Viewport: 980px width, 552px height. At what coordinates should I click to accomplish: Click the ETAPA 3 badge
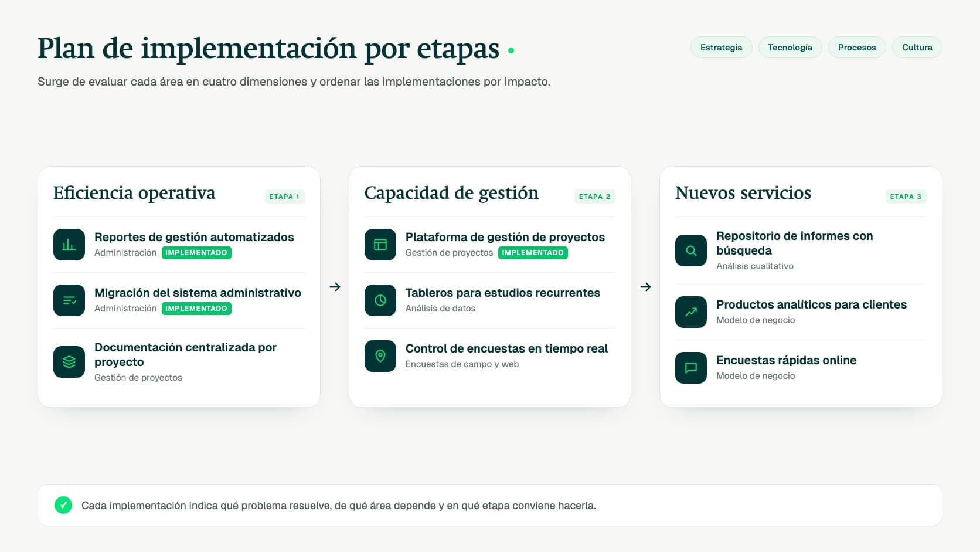tap(906, 197)
